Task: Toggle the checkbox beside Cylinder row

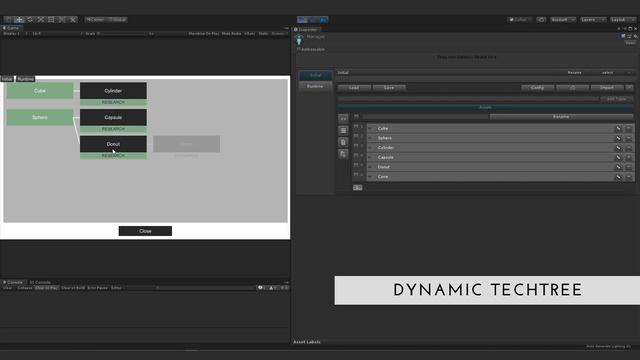Action: (x=356, y=146)
